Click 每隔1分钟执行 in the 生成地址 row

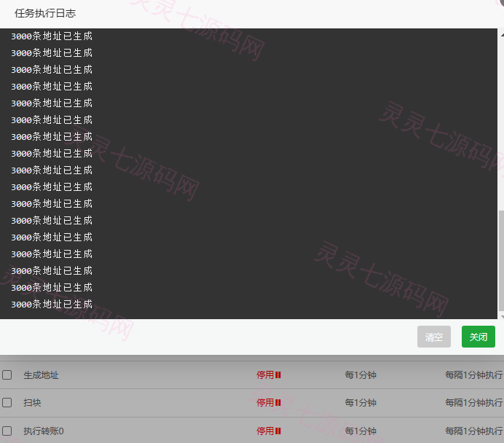tap(474, 375)
